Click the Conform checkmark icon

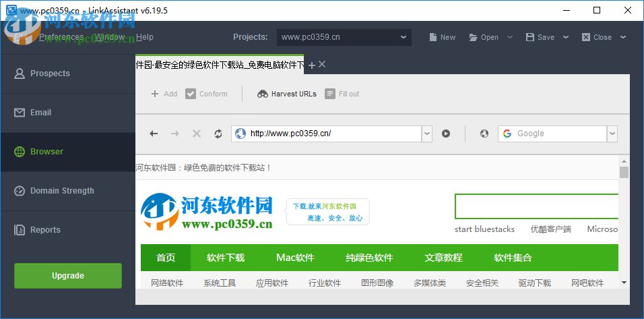tap(190, 94)
